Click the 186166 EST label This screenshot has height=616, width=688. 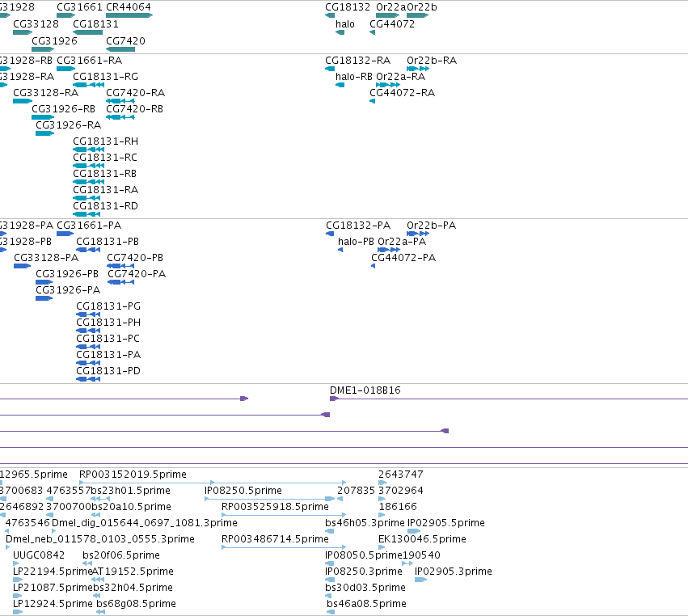[398, 507]
